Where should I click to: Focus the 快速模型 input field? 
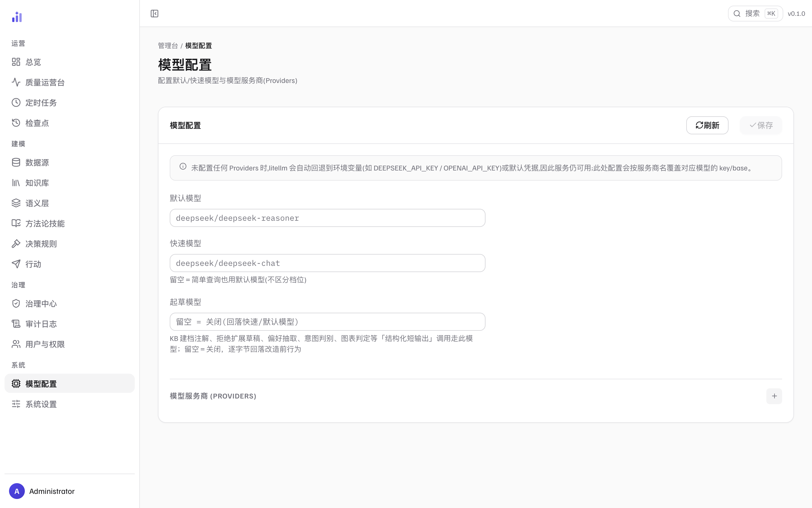point(328,263)
